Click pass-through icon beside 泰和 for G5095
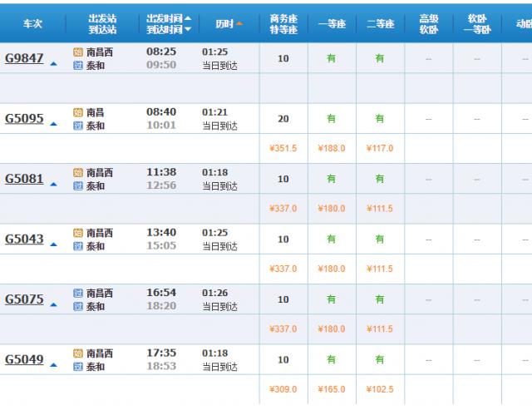 (78, 126)
